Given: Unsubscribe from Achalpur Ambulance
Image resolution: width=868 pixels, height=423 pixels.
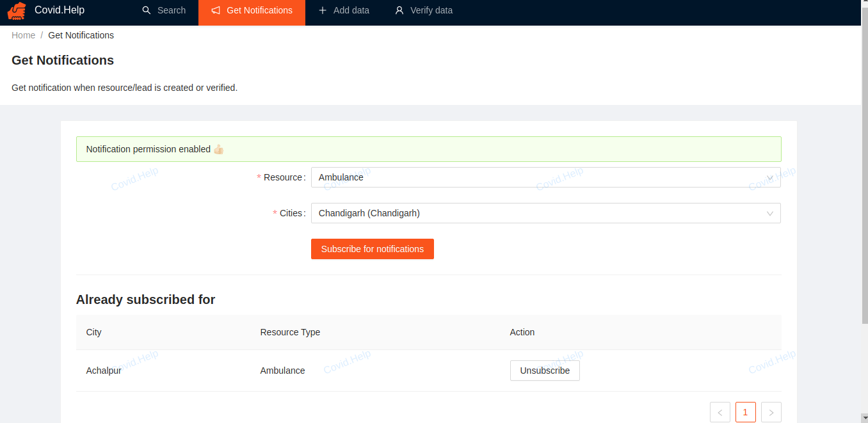Looking at the screenshot, I should [x=545, y=371].
